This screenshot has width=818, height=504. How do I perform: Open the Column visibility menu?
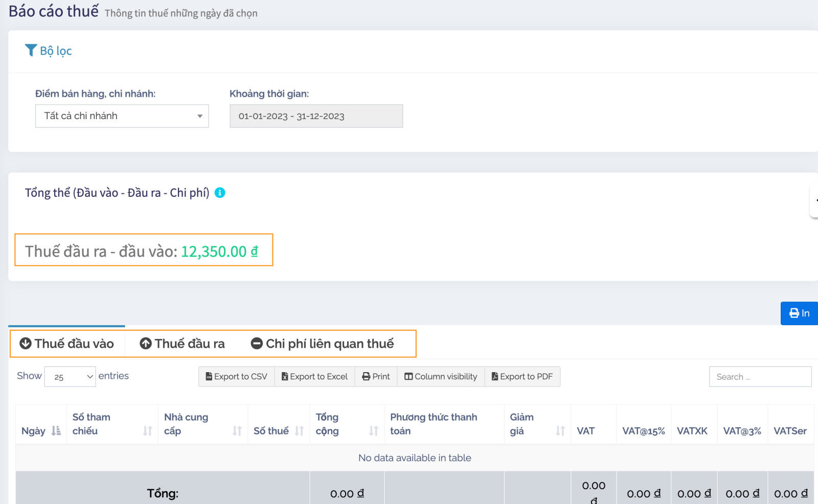[x=441, y=377]
